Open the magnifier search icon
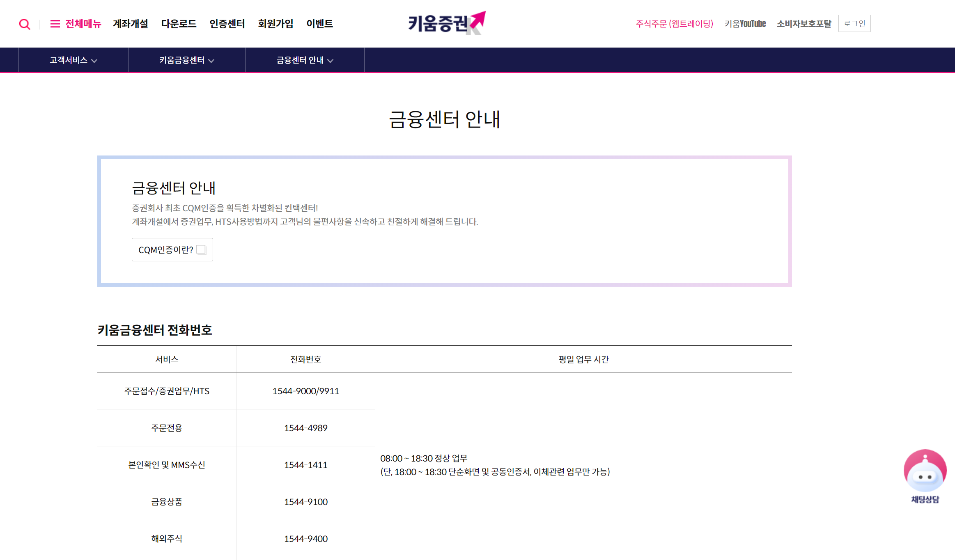955x560 pixels. 25,24
